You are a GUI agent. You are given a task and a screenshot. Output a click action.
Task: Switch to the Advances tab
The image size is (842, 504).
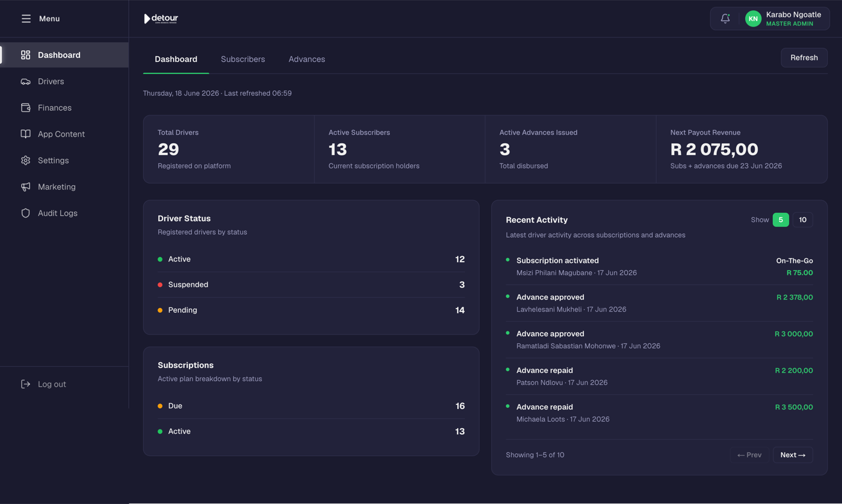point(307,59)
